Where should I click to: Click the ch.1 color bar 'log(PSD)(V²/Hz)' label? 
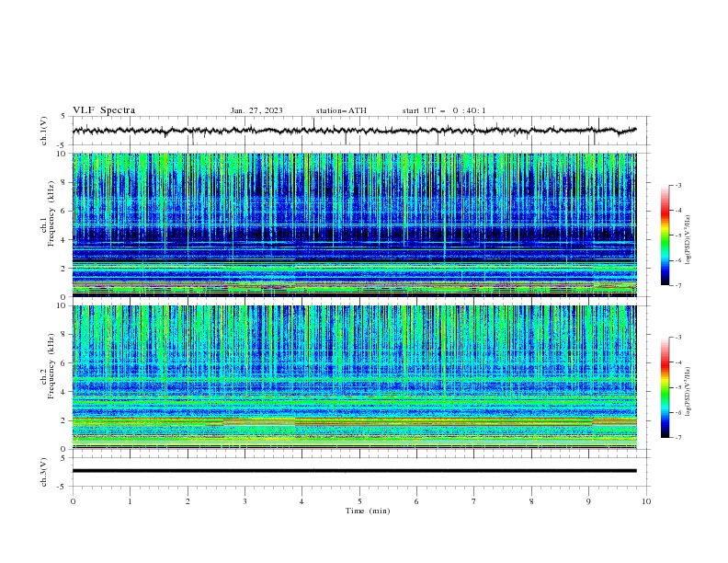click(x=688, y=240)
